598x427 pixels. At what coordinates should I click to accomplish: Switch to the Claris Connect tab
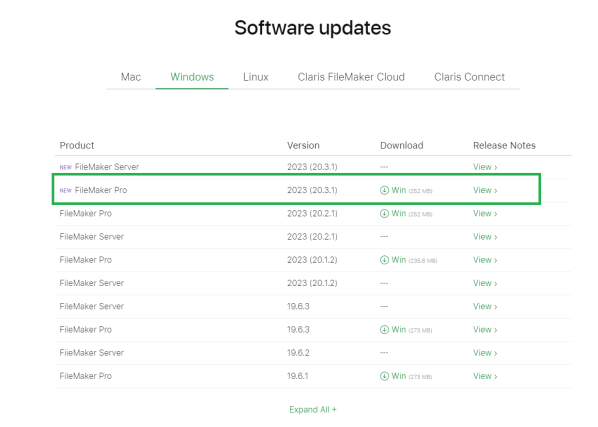[x=469, y=77]
